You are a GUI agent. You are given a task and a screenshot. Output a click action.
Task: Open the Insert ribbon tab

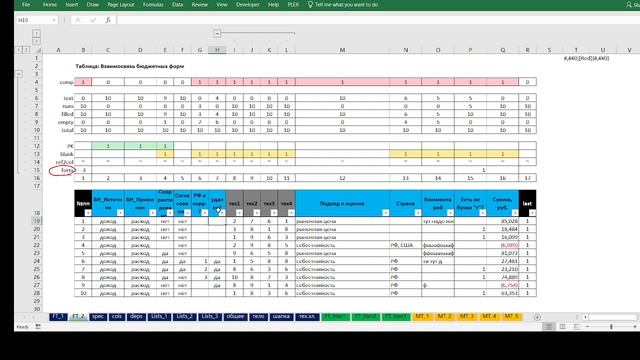pos(72,4)
